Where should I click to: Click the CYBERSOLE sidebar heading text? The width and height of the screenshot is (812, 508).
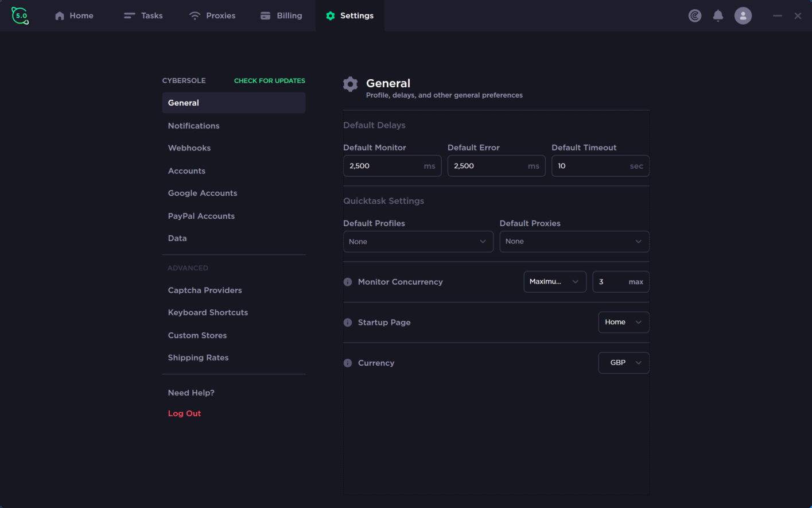click(184, 81)
